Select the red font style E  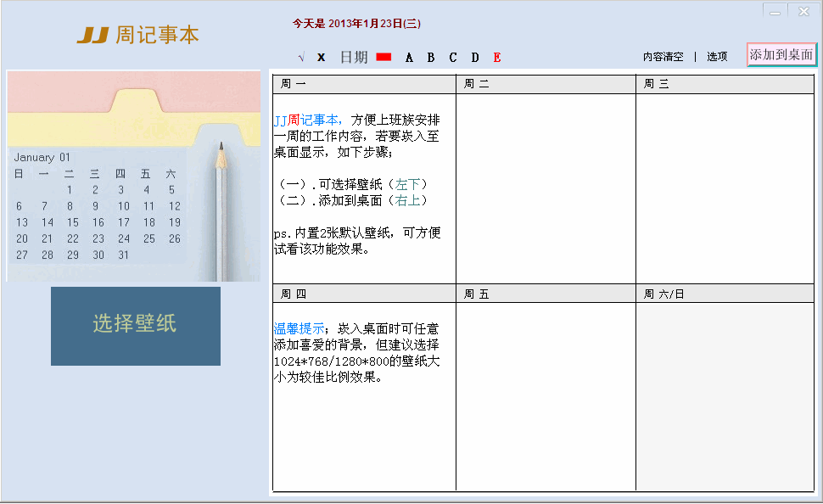click(x=497, y=58)
